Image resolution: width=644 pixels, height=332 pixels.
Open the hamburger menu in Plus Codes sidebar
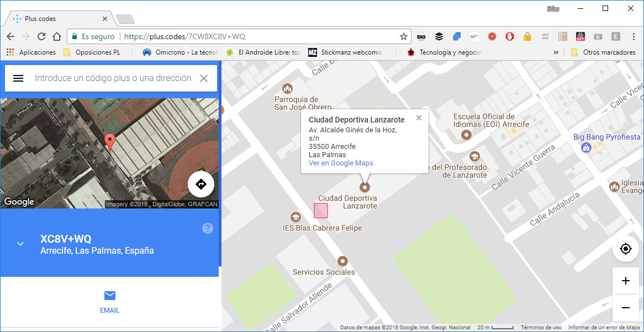(18, 78)
